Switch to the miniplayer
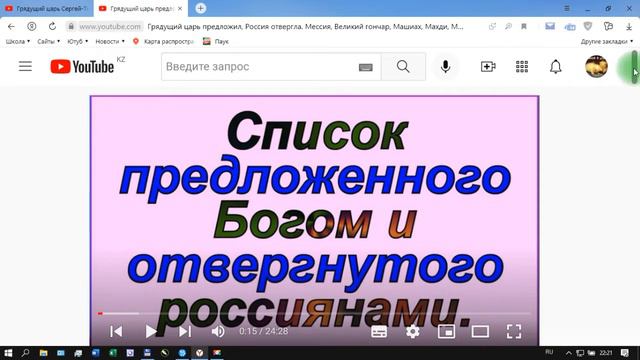 pyautogui.click(x=446, y=331)
